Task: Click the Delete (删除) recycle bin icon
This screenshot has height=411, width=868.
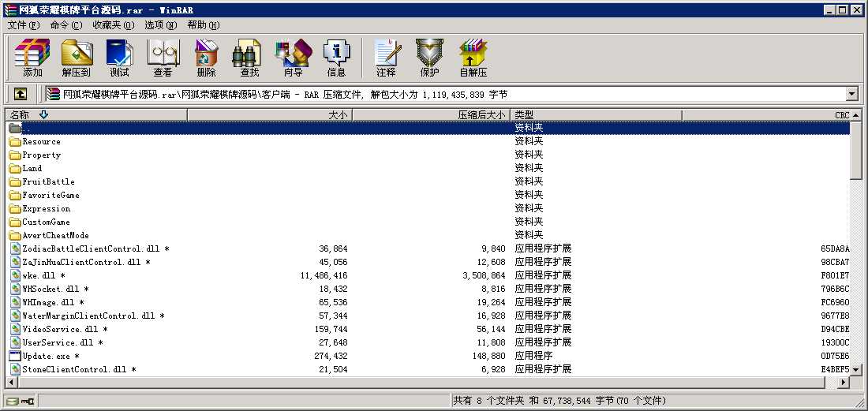Action: pos(207,58)
